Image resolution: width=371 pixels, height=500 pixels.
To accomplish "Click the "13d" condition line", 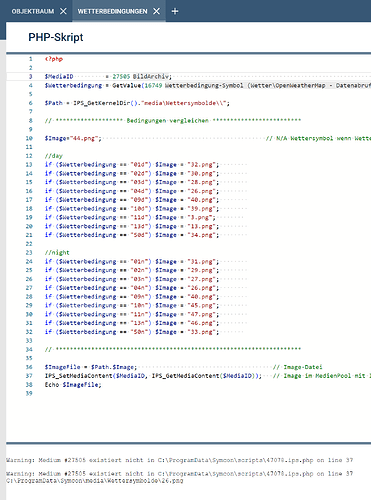I will 132,226.
